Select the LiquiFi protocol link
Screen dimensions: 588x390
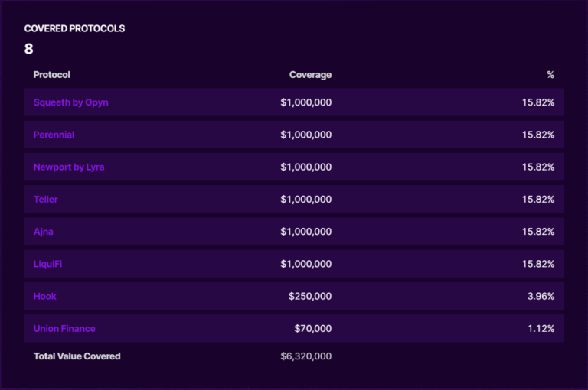tap(49, 264)
